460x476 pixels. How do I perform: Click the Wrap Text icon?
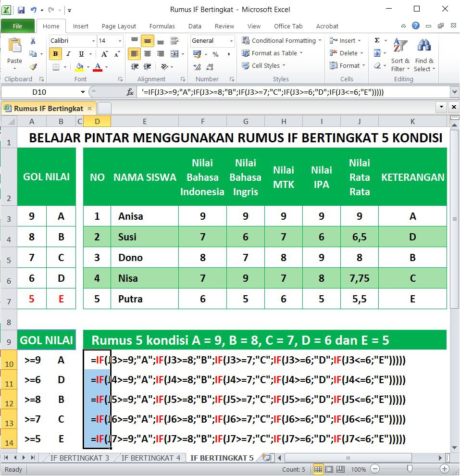point(174,41)
